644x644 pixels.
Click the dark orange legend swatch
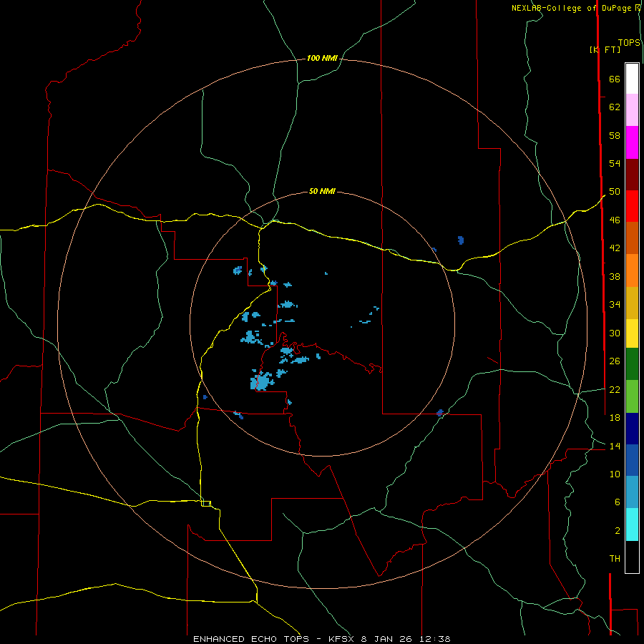point(632,238)
